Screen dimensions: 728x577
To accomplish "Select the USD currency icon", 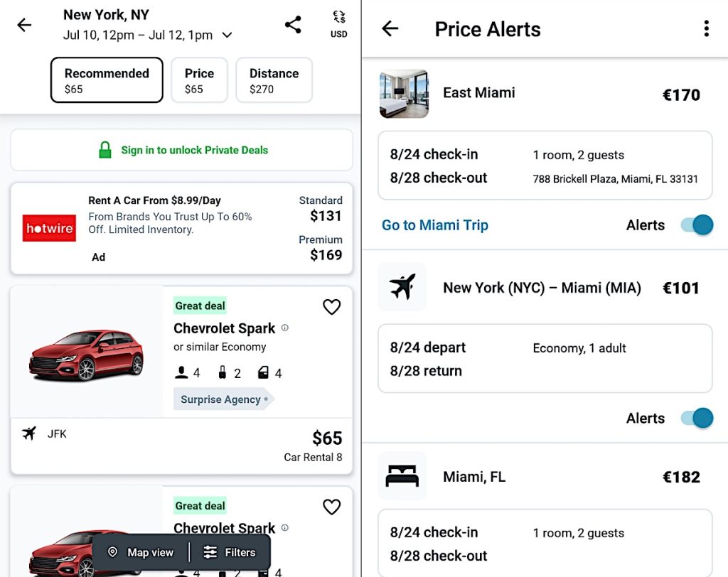I will point(338,23).
